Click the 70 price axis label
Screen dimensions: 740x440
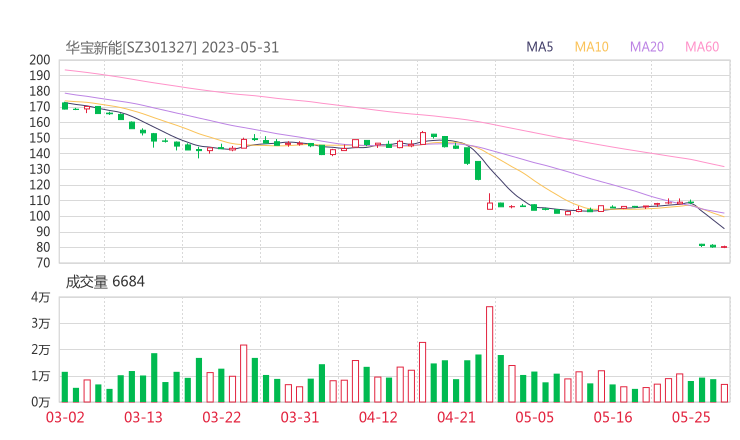pos(43,263)
